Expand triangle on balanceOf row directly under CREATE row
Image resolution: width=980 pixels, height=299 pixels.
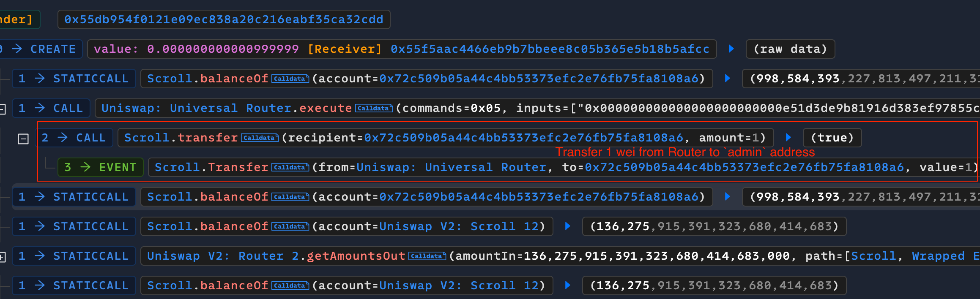point(728,78)
